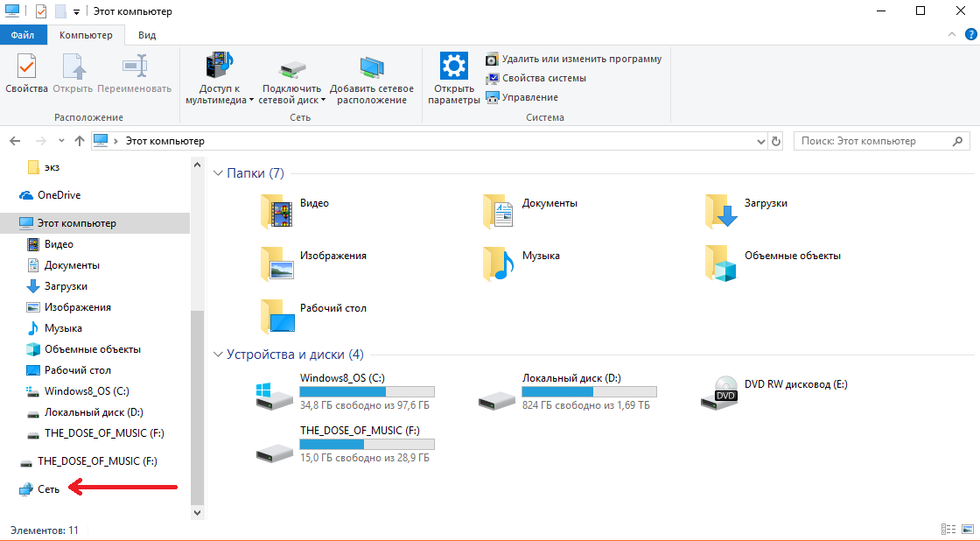The width and height of the screenshot is (980, 541).
Task: Click the Доступ к мультимедиа icon
Action: pos(219,68)
